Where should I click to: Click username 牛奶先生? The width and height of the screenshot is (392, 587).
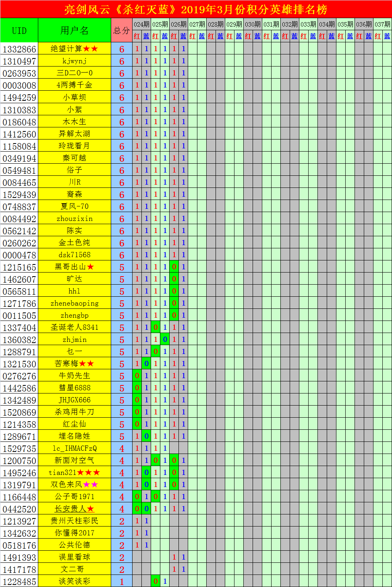[x=75, y=375]
